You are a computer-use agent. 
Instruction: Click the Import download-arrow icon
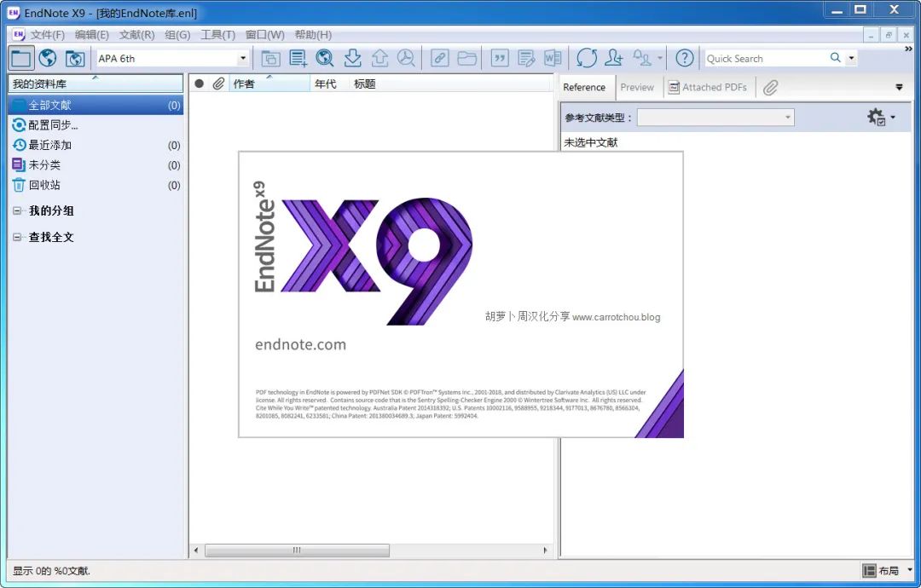tap(352, 58)
